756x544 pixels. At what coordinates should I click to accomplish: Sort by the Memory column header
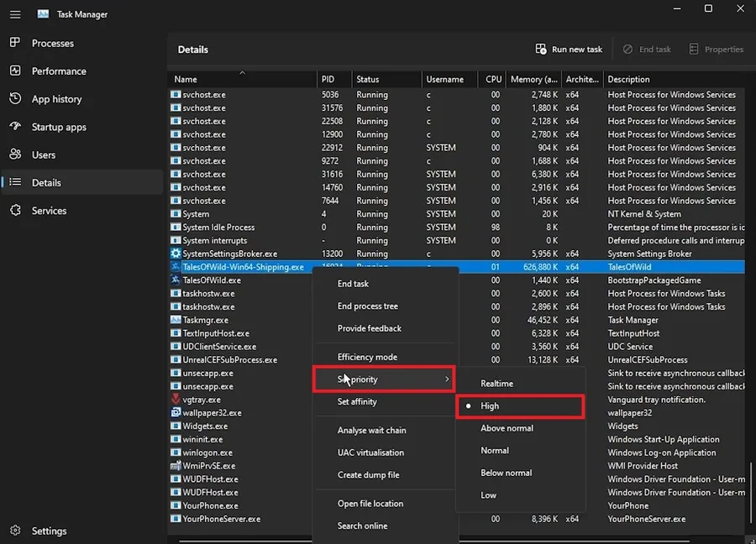click(533, 79)
